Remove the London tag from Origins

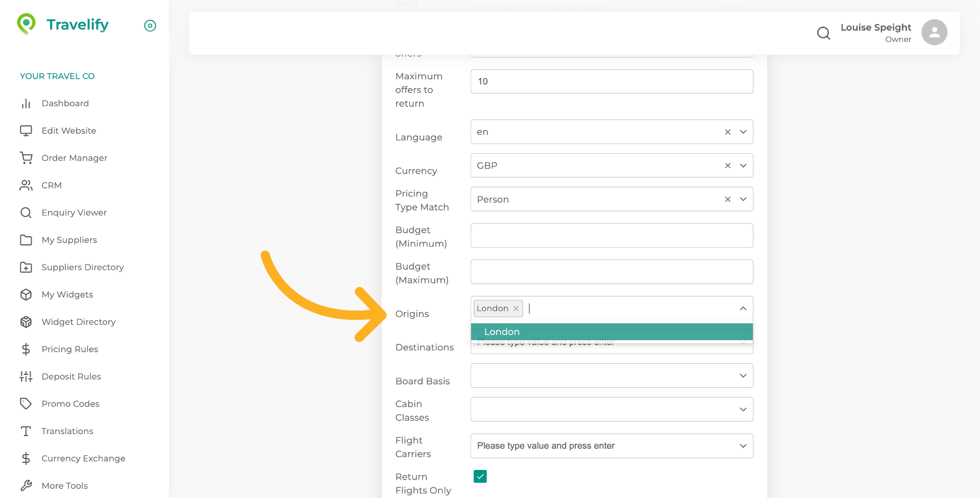tap(516, 309)
